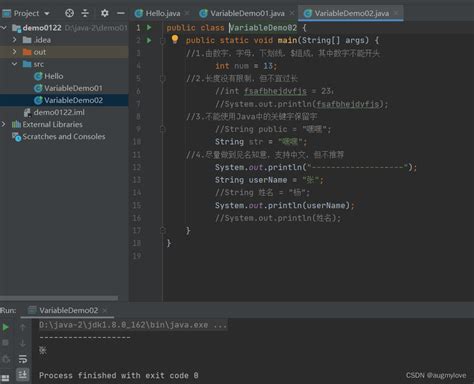Toggle scroll to end in Run console
Image resolution: width=474 pixels, height=384 pixels.
pyautogui.click(x=23, y=375)
